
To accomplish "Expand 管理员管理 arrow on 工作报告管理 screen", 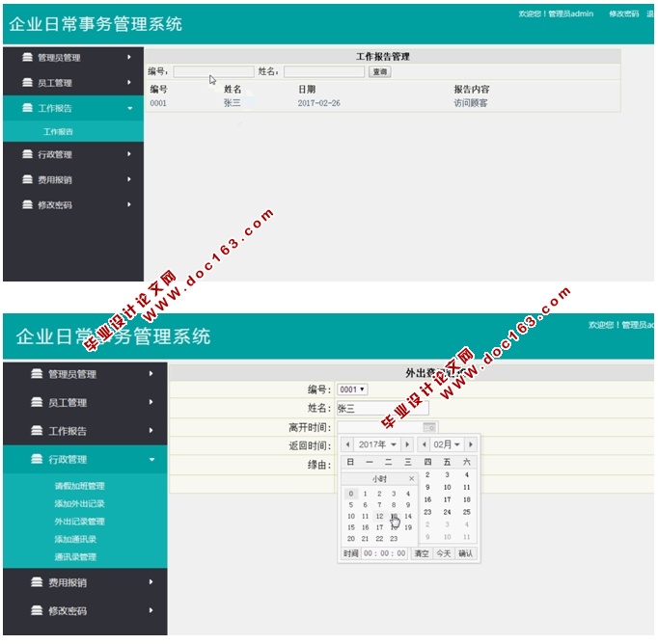I will click(x=129, y=57).
